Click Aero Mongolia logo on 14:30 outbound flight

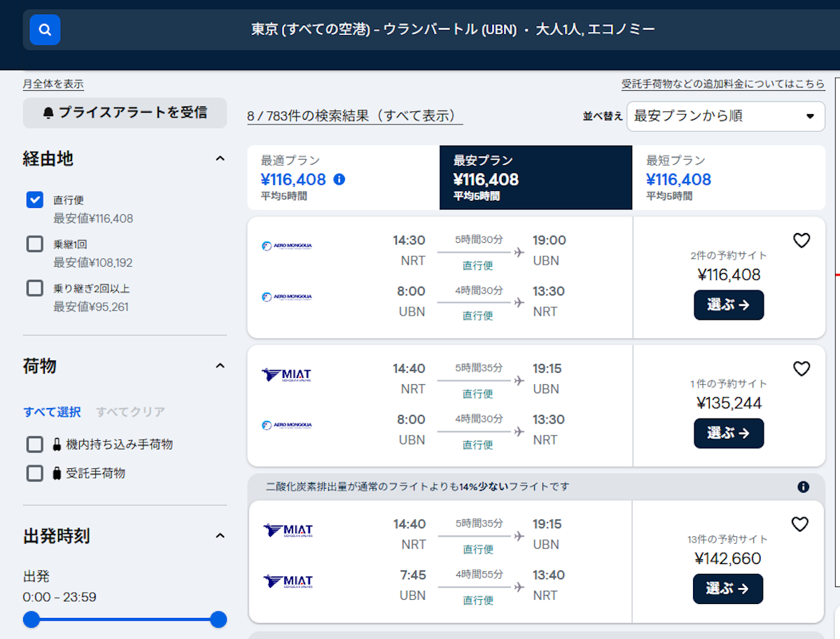287,246
